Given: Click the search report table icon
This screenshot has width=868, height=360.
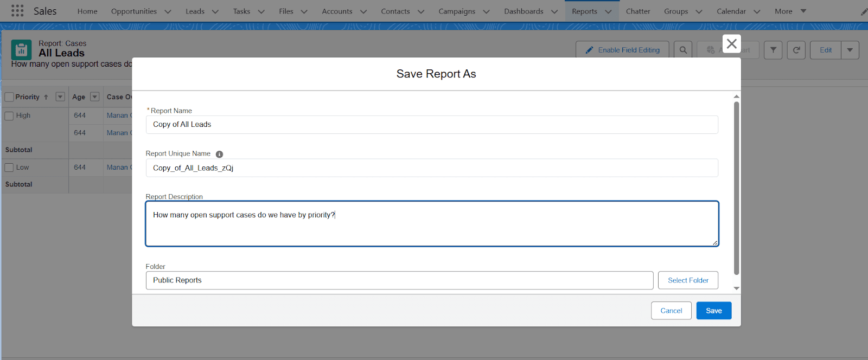Looking at the screenshot, I should point(683,50).
